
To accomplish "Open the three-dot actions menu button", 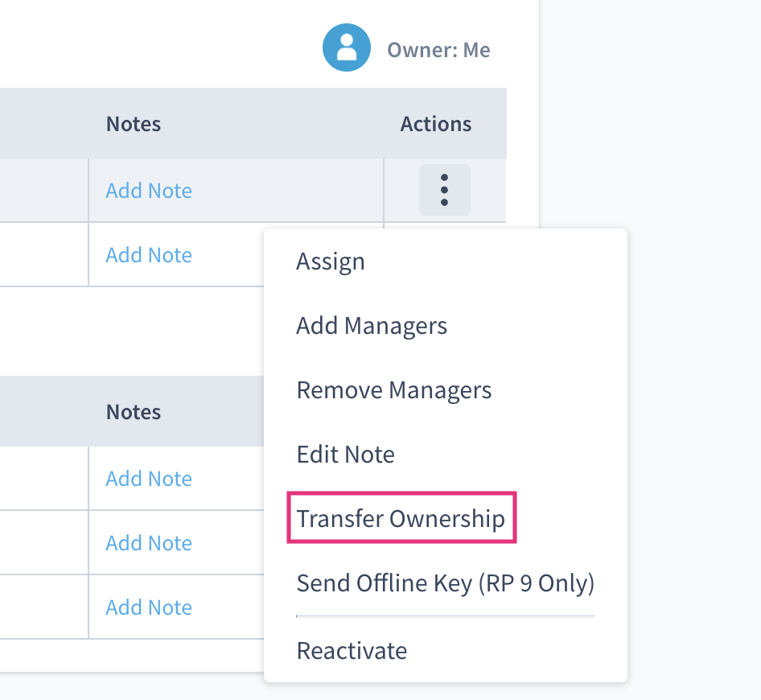I will pyautogui.click(x=444, y=190).
